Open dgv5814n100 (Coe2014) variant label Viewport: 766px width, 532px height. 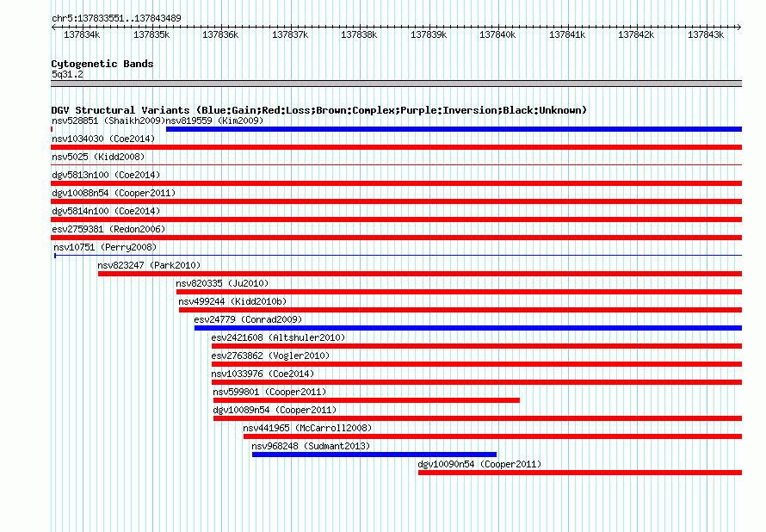106,211
